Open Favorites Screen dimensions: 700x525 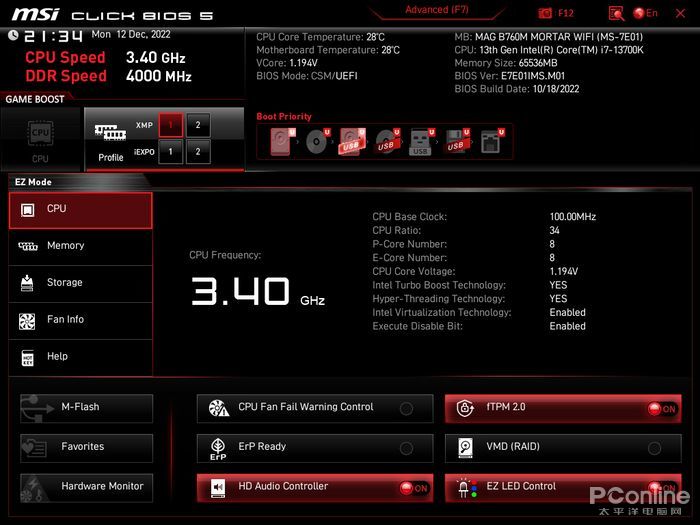[87, 448]
